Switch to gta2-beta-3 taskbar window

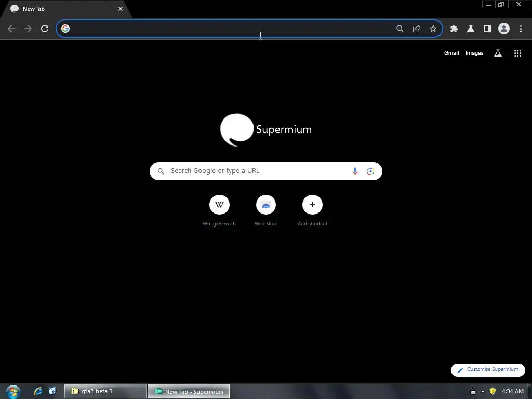click(x=105, y=391)
